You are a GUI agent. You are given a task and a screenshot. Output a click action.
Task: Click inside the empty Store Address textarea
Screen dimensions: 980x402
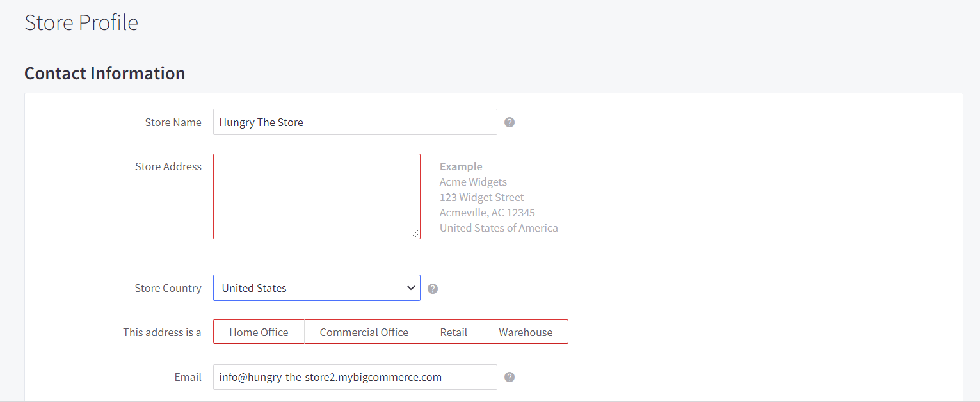pyautogui.click(x=316, y=197)
